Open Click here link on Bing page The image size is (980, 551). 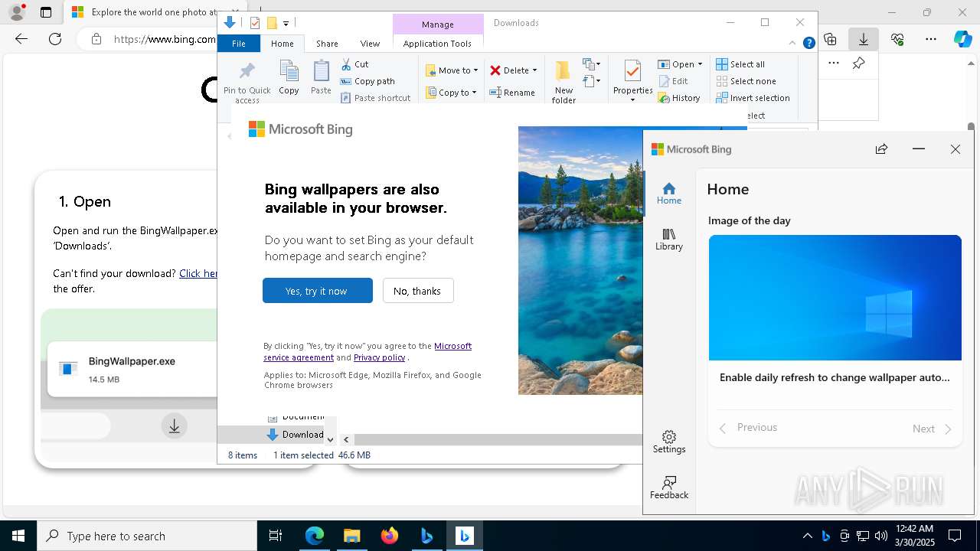pos(198,273)
